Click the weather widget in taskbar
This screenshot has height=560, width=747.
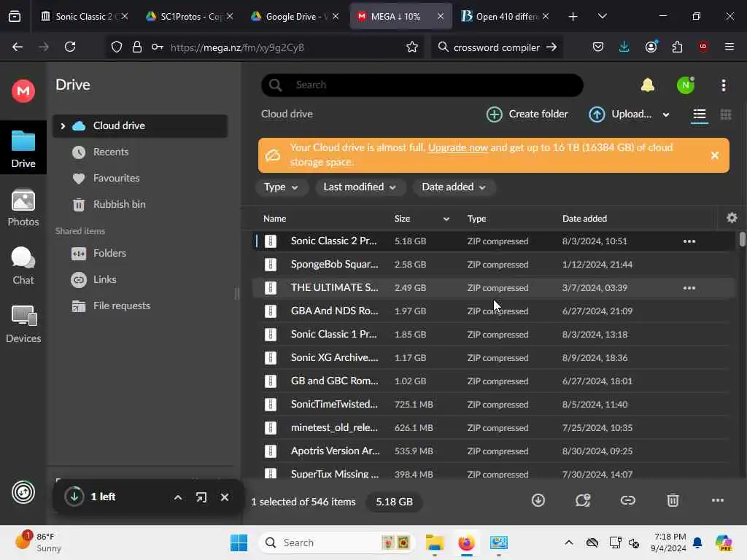click(38, 542)
